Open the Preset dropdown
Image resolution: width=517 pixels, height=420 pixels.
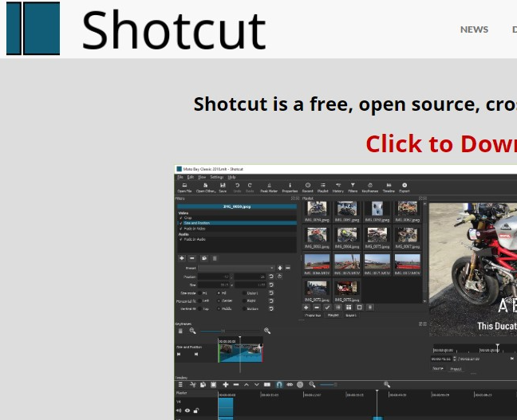pyautogui.click(x=236, y=268)
